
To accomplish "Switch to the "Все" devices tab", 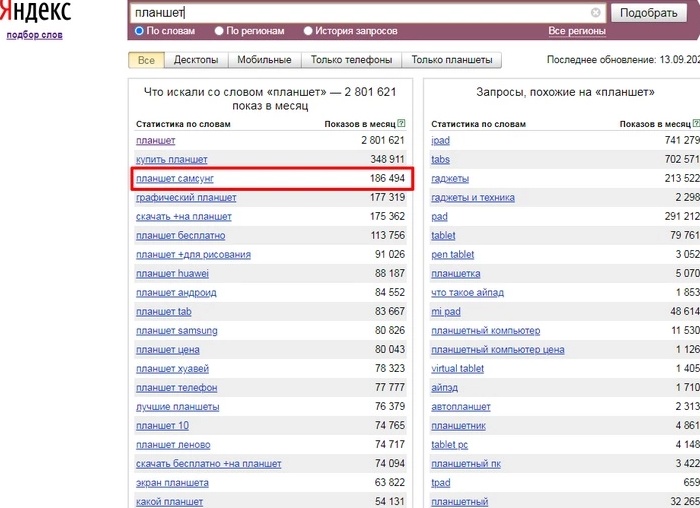I will [x=146, y=60].
